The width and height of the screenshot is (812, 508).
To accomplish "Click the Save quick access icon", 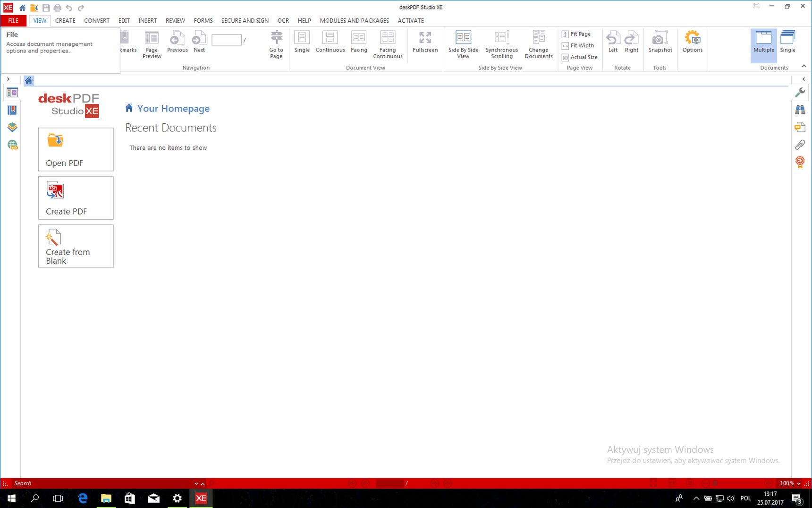I will click(46, 8).
